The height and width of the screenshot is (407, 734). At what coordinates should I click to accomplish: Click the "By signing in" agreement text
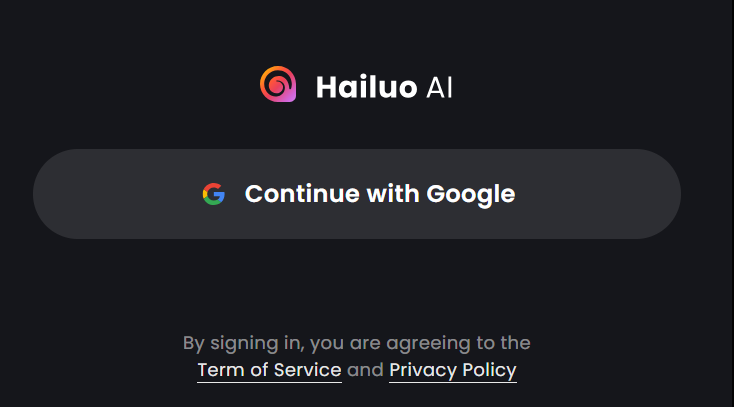click(x=357, y=343)
